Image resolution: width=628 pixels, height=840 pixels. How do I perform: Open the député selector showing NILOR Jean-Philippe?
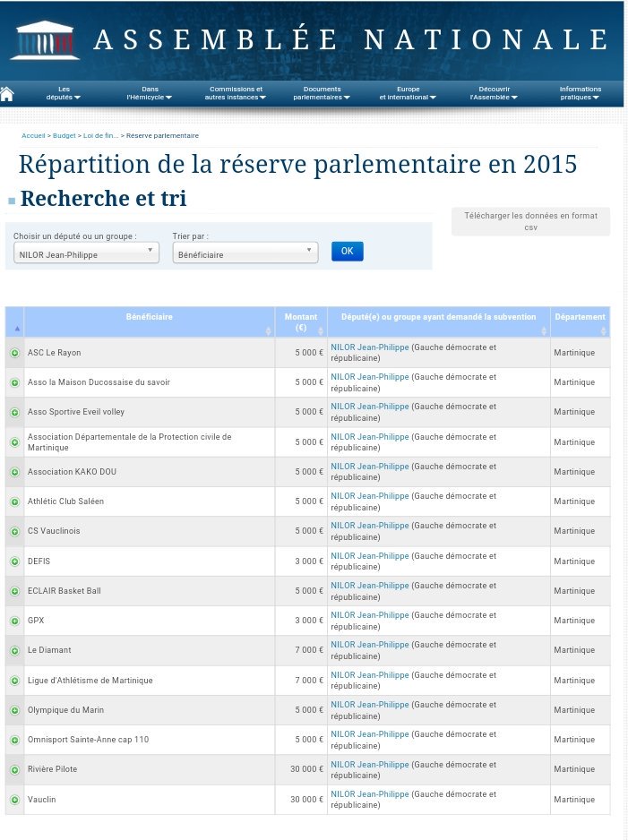86,253
